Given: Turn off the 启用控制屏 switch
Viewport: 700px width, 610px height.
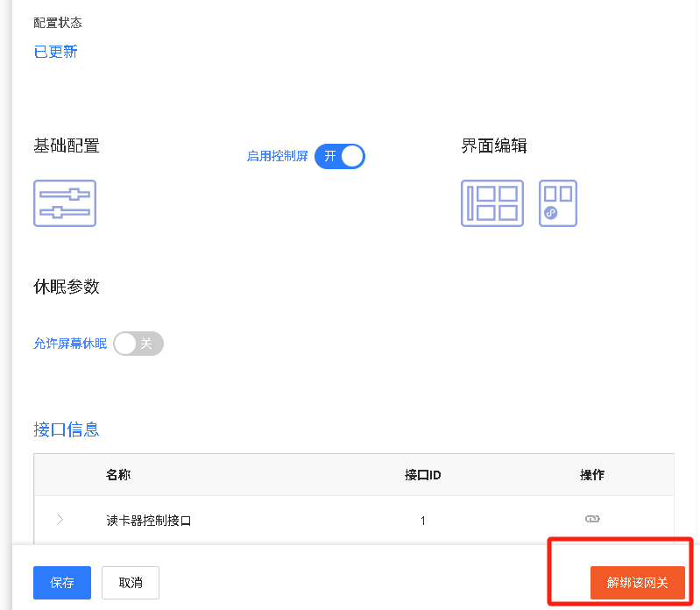Looking at the screenshot, I should coord(339,156).
